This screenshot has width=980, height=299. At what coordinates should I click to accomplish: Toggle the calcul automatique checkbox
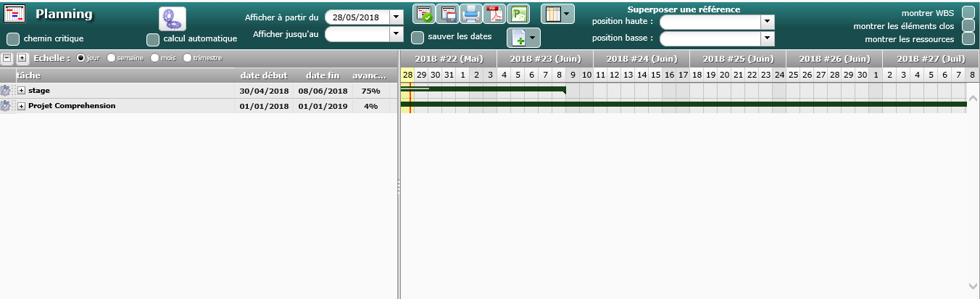coord(153,39)
